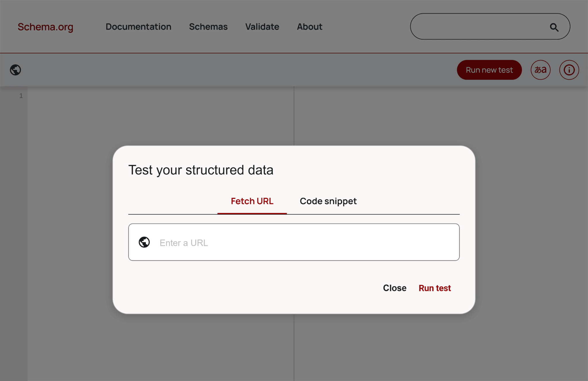588x381 pixels.
Task: Switch to the Code snippet tab
Action: pos(328,200)
